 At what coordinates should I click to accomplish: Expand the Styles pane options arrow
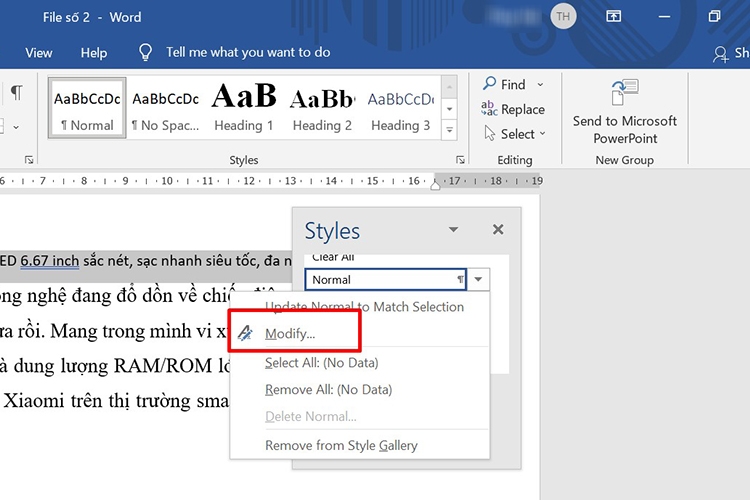point(454,230)
